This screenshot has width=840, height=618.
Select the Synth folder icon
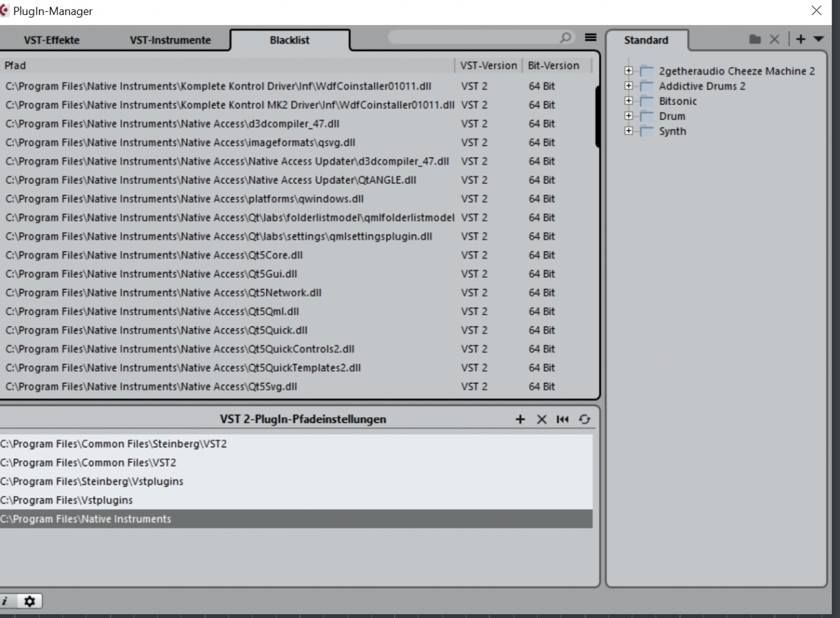(648, 131)
